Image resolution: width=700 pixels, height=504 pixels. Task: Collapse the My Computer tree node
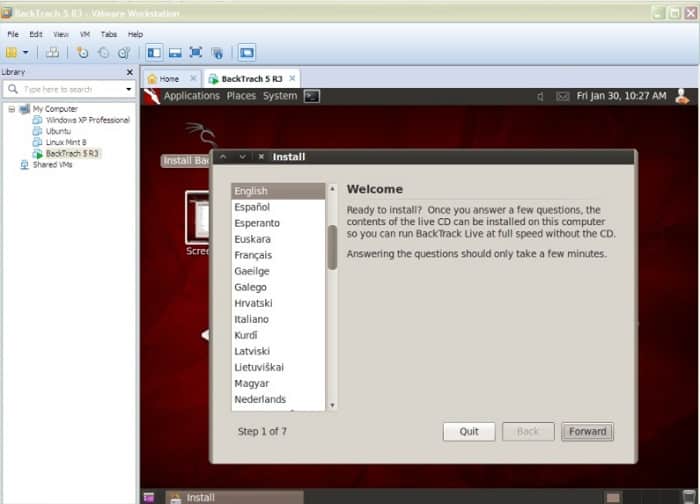click(x=12, y=109)
